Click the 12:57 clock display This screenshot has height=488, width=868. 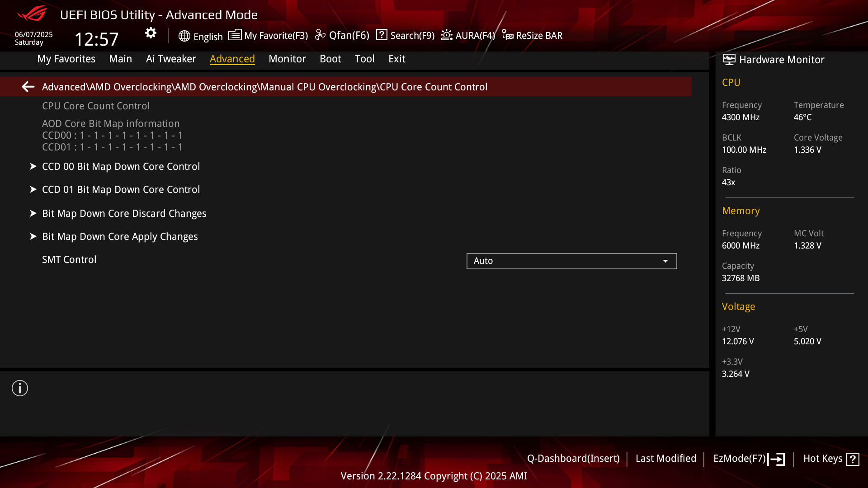pyautogui.click(x=96, y=39)
